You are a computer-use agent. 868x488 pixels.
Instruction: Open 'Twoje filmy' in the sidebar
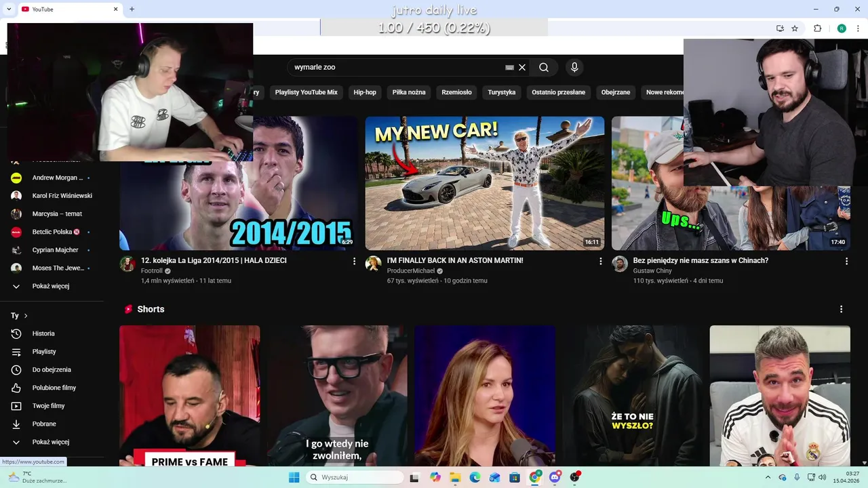coord(52,406)
